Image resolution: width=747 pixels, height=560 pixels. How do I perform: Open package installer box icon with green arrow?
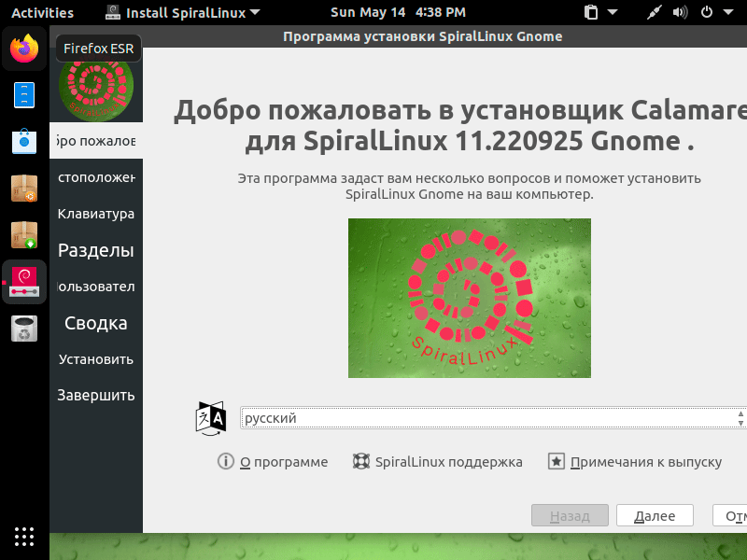click(x=24, y=235)
